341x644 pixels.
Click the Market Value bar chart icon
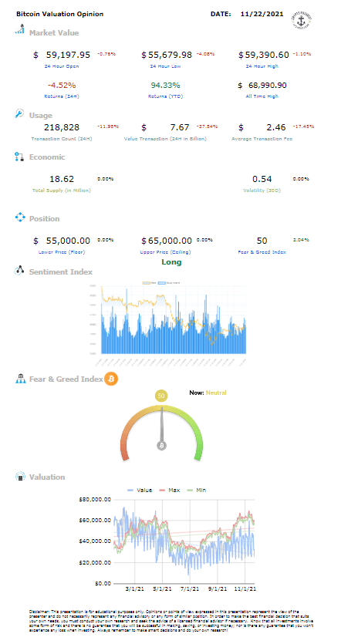click(19, 30)
